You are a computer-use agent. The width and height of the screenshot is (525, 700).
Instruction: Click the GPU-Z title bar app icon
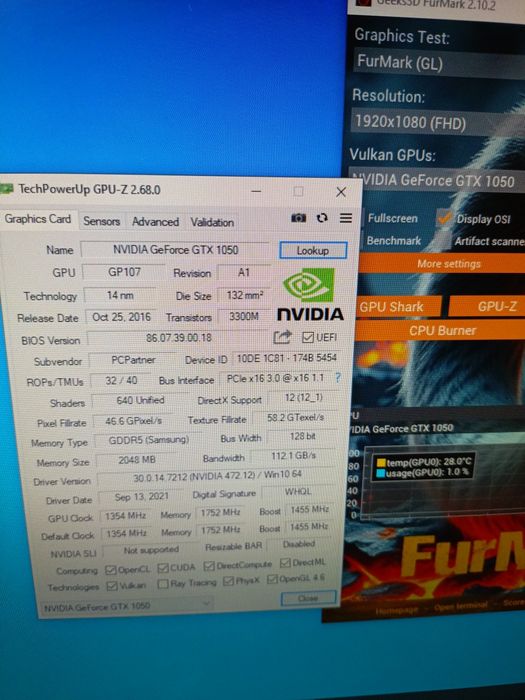pyautogui.click(x=6, y=189)
